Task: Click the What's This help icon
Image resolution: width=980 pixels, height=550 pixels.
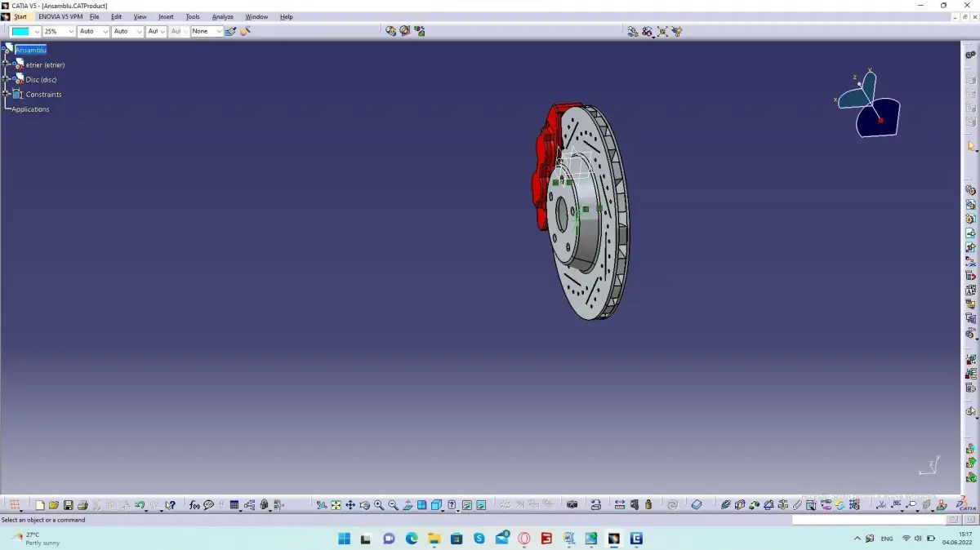Action: (170, 505)
